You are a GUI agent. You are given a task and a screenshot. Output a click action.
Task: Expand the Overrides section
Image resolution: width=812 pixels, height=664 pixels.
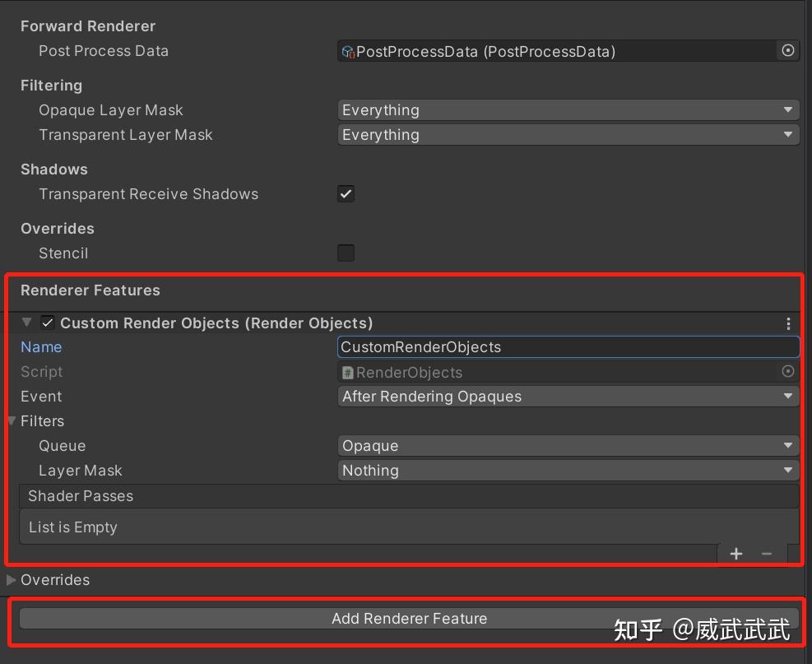tap(12, 579)
